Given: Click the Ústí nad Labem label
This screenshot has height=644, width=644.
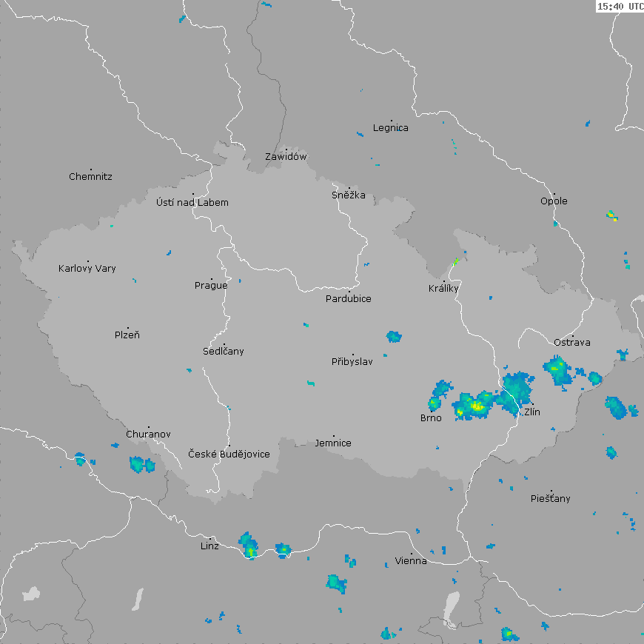Looking at the screenshot, I should coord(192,203).
